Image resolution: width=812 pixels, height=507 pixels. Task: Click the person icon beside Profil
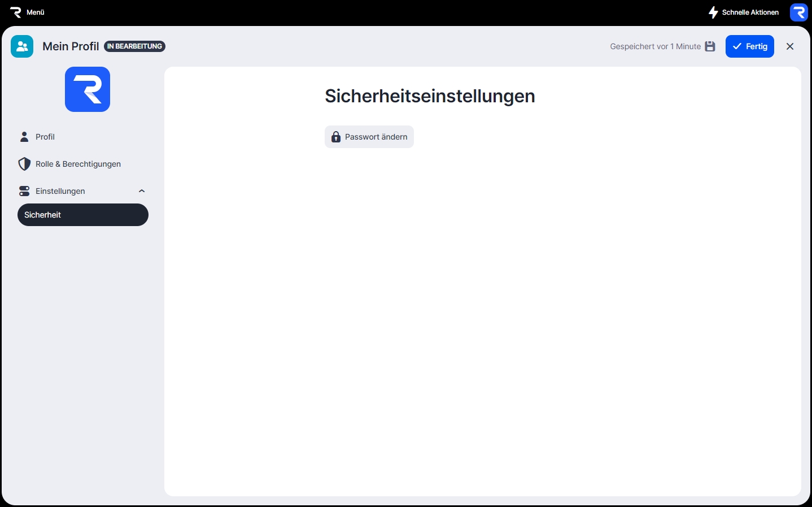24,137
